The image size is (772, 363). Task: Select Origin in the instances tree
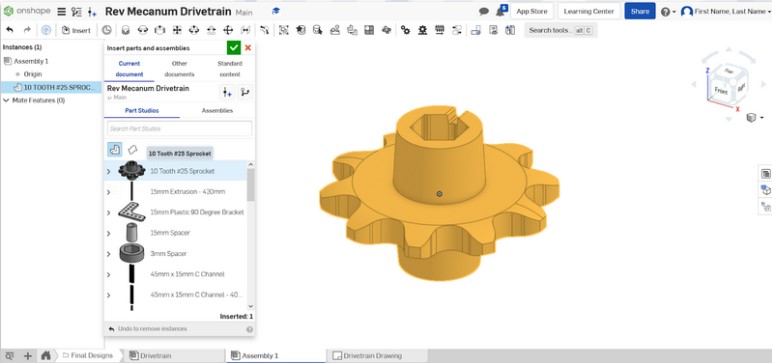(x=33, y=74)
